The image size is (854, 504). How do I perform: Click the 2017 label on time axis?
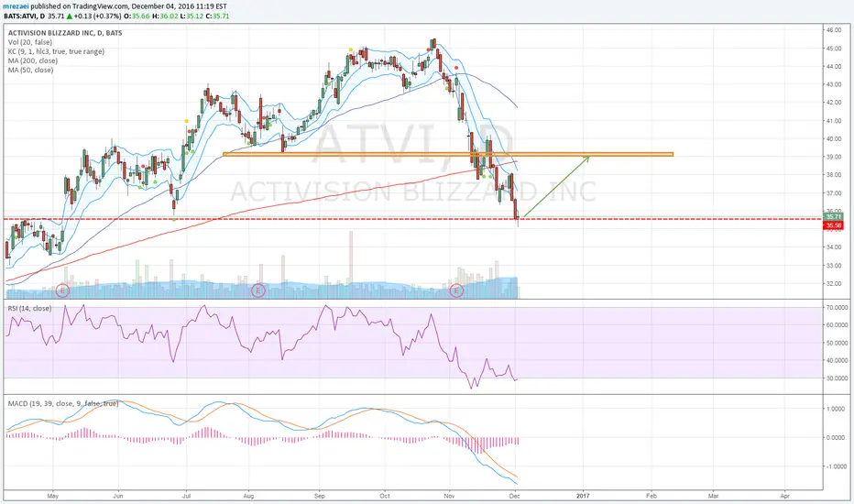pyautogui.click(x=583, y=496)
